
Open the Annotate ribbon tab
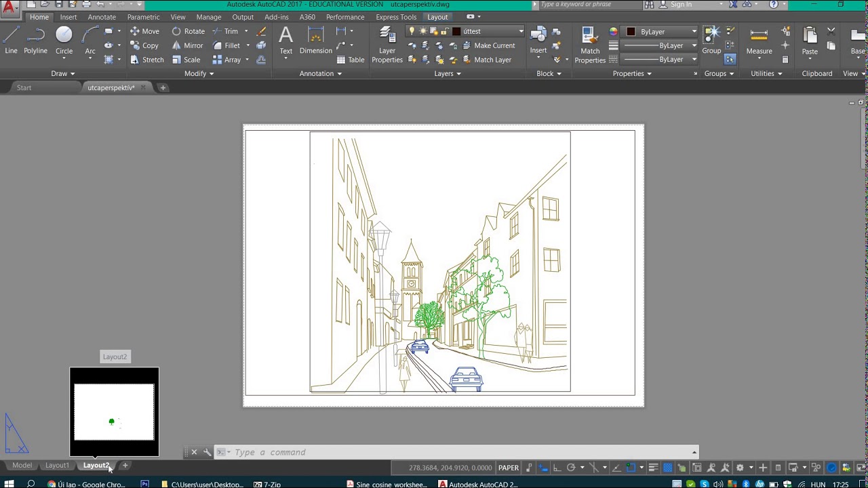(102, 17)
